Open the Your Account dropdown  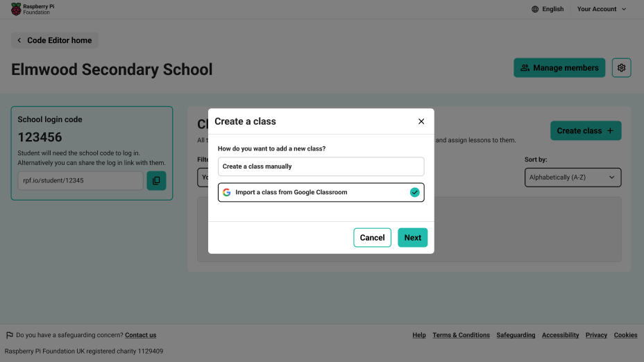point(601,9)
